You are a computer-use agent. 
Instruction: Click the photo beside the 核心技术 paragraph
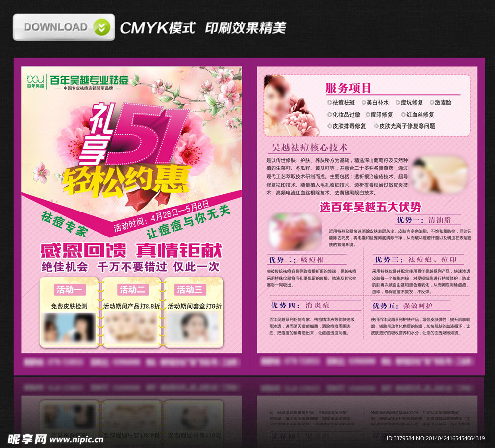coord(440,174)
